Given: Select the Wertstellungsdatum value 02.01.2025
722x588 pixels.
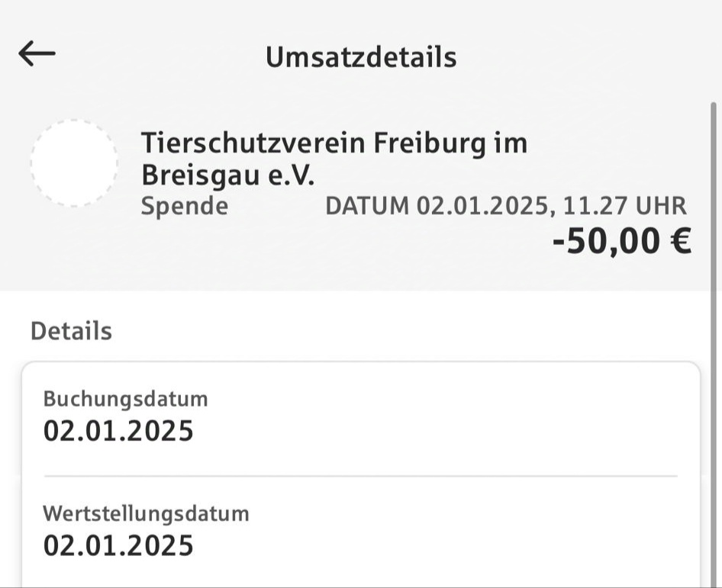Looking at the screenshot, I should (x=118, y=546).
